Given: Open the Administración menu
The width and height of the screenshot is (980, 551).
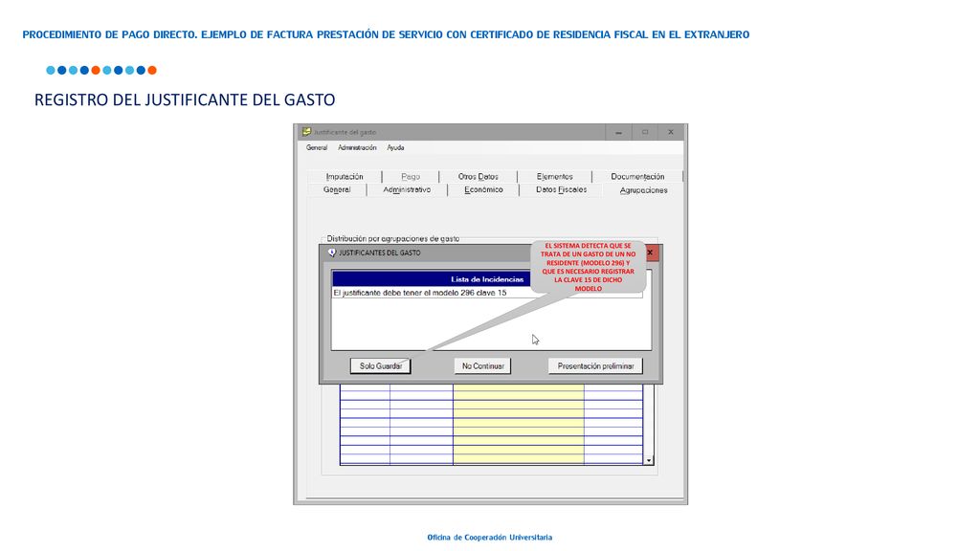Looking at the screenshot, I should point(357,148).
